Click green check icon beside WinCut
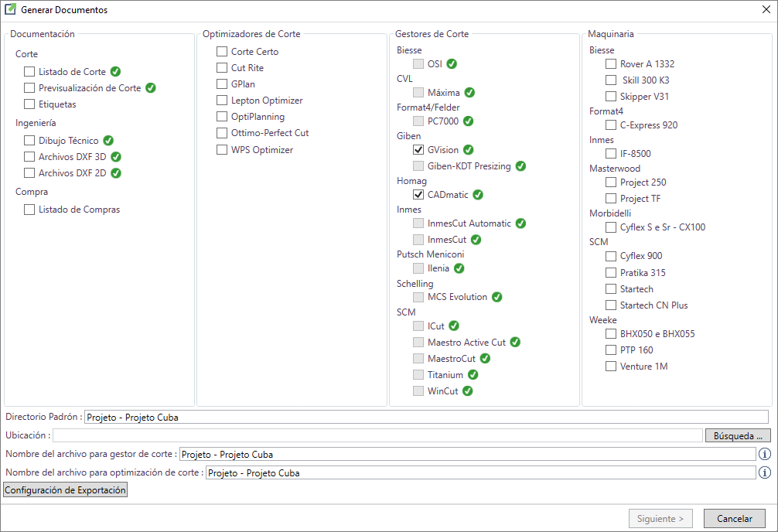778x532 pixels. 467,390
